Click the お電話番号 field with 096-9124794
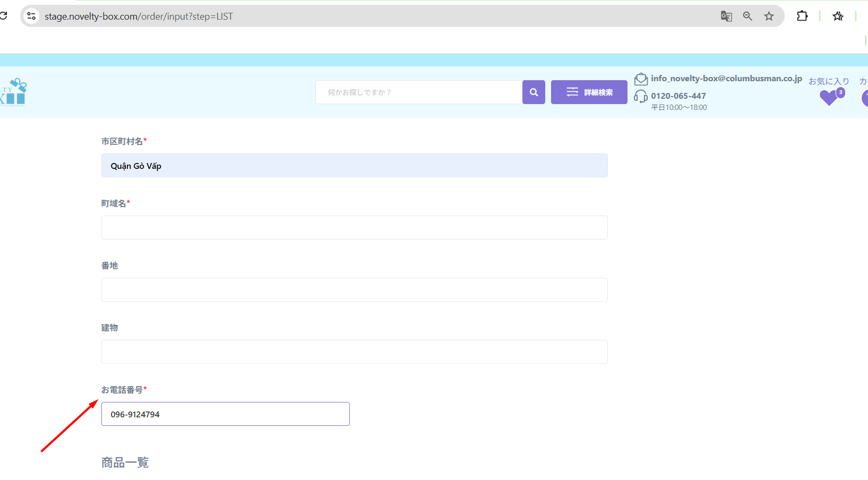 coord(225,414)
